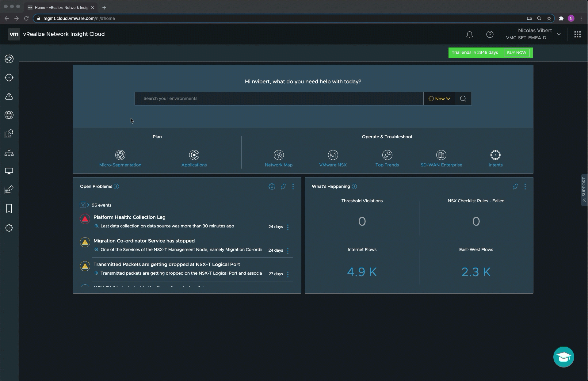Open Open Problems widget settings gear

[272, 187]
